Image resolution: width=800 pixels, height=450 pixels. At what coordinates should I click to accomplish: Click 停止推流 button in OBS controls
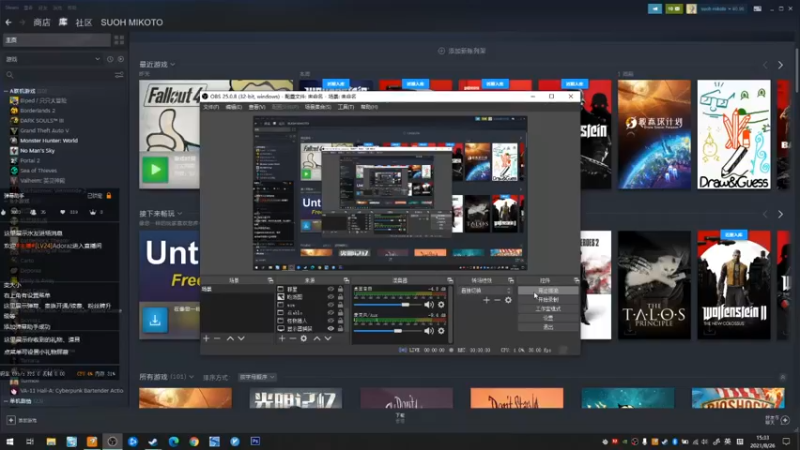pyautogui.click(x=548, y=290)
